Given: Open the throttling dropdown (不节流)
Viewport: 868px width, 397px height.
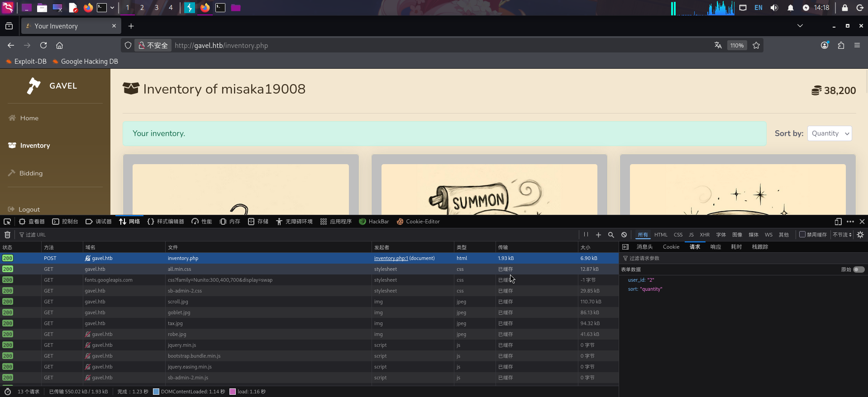Looking at the screenshot, I should [842, 235].
